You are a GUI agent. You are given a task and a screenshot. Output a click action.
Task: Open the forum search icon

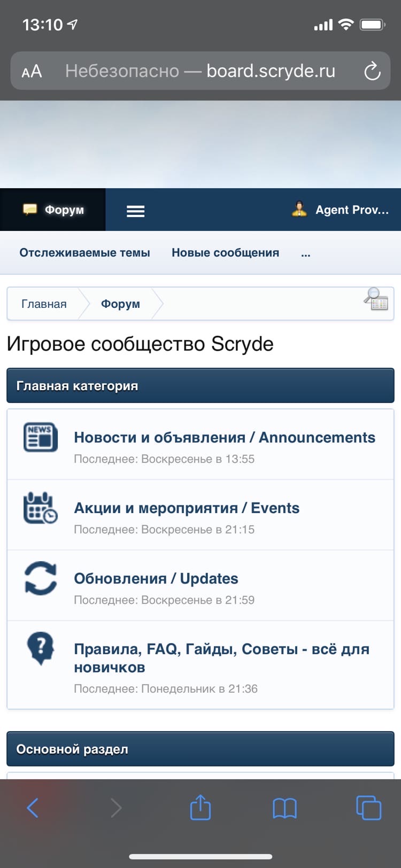376,299
